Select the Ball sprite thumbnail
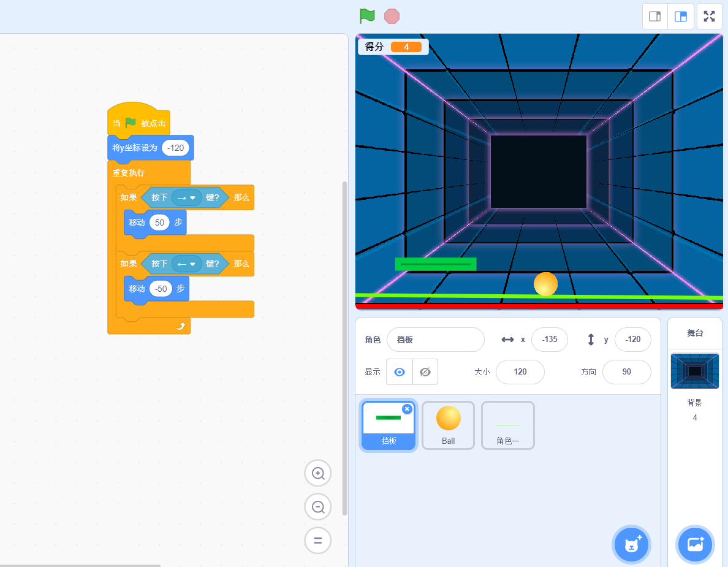 [x=448, y=425]
